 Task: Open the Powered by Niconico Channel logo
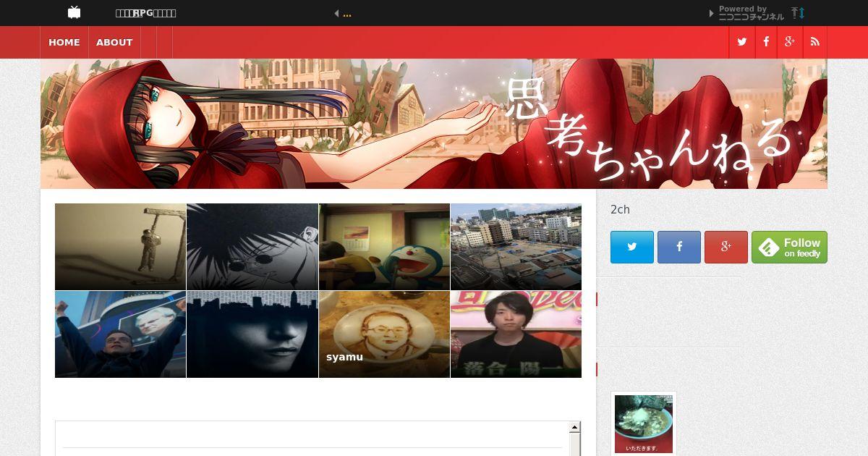[751, 13]
